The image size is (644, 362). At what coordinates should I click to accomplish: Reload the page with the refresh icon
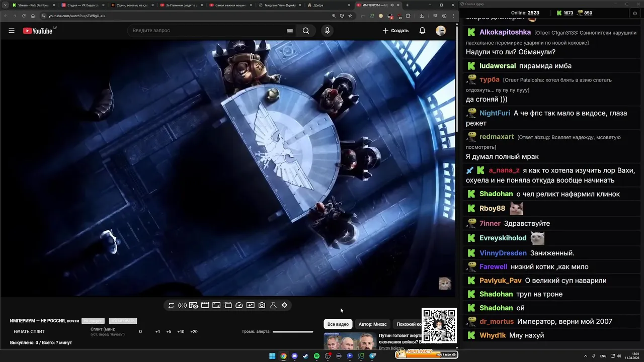tap(24, 16)
